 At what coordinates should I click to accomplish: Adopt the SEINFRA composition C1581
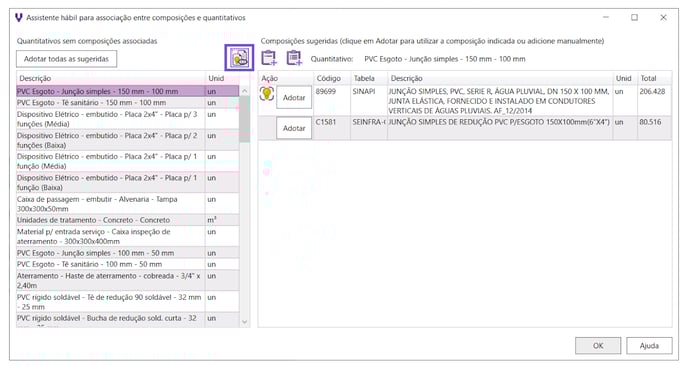pyautogui.click(x=294, y=128)
